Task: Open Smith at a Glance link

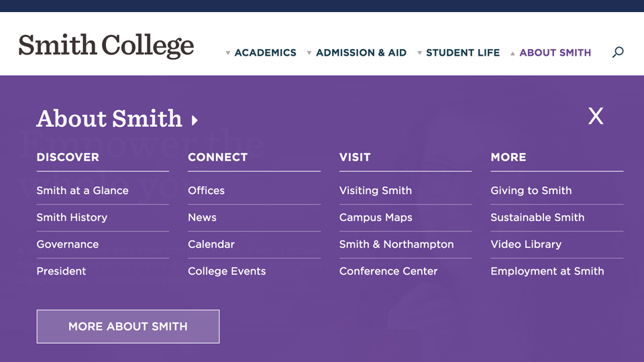Action: pyautogui.click(x=83, y=191)
